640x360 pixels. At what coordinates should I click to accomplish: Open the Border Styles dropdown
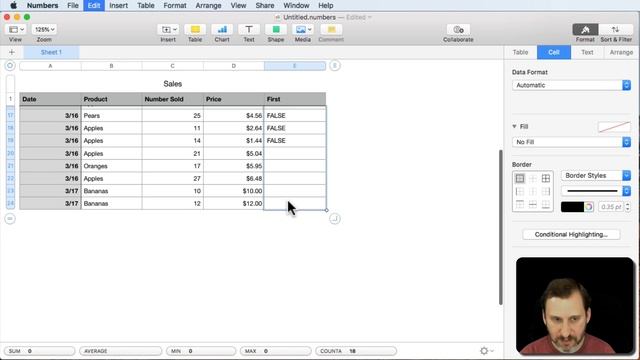(x=596, y=176)
